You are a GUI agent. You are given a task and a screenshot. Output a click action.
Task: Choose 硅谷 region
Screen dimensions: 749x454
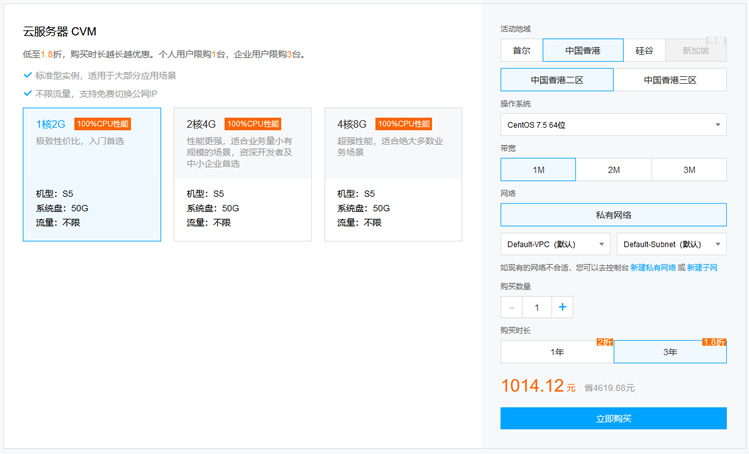tap(644, 50)
